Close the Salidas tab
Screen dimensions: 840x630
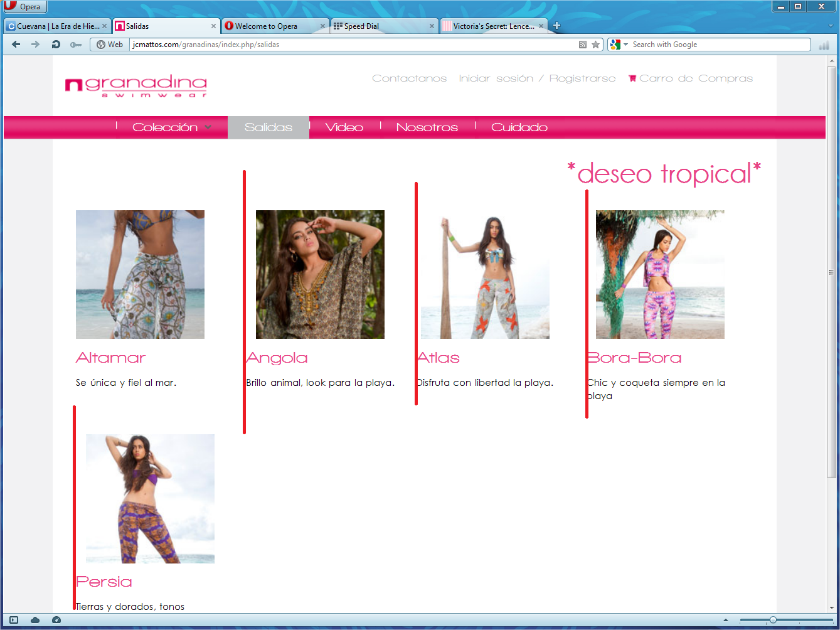tap(213, 26)
